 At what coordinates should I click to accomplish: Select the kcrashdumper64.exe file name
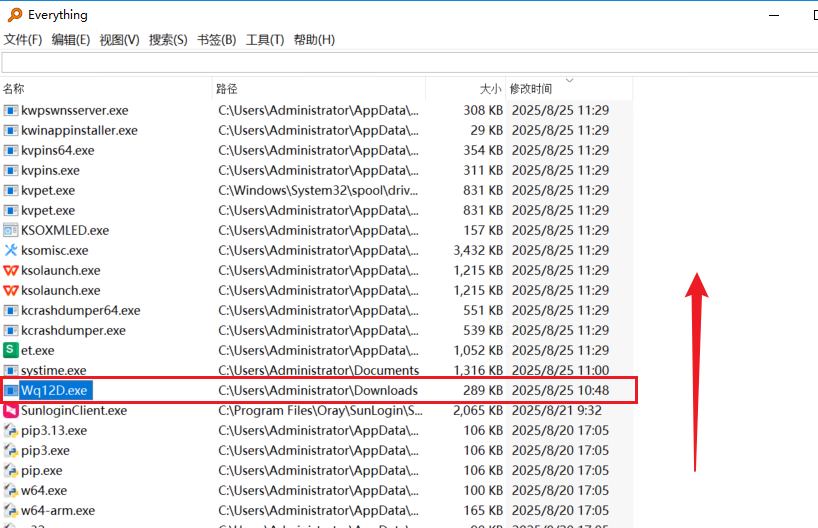click(x=80, y=310)
